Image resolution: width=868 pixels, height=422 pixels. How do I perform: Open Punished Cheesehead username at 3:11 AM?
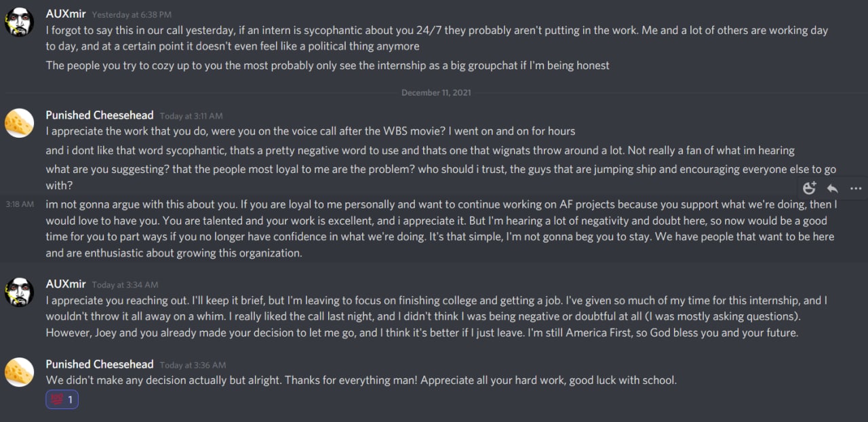click(100, 115)
